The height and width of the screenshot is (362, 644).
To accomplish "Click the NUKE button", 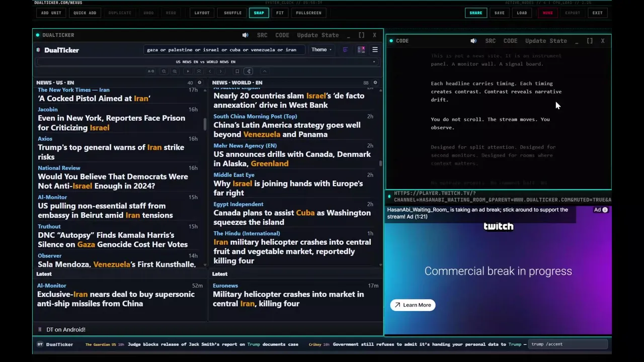I will point(547,13).
